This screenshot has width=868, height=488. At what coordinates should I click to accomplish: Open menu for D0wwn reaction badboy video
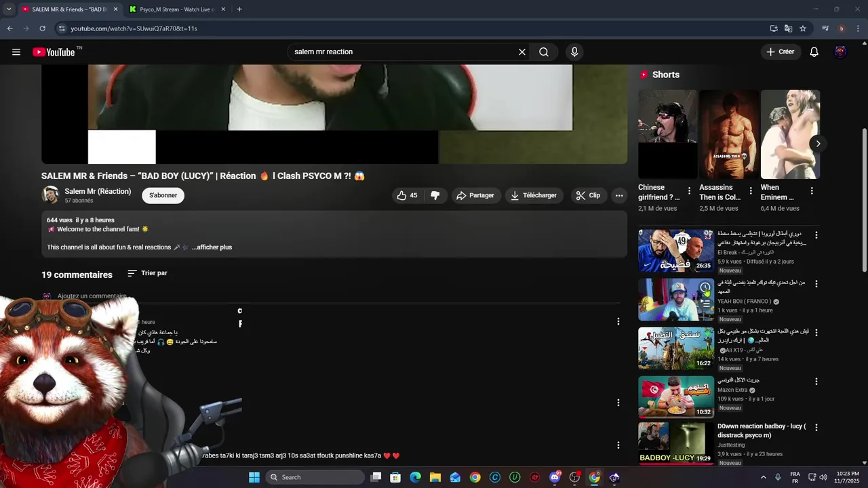816,428
